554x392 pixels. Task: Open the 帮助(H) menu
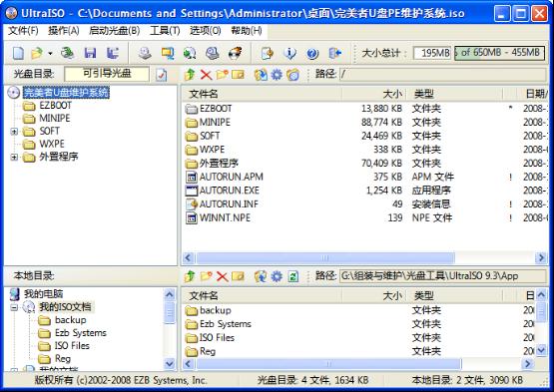tap(247, 31)
